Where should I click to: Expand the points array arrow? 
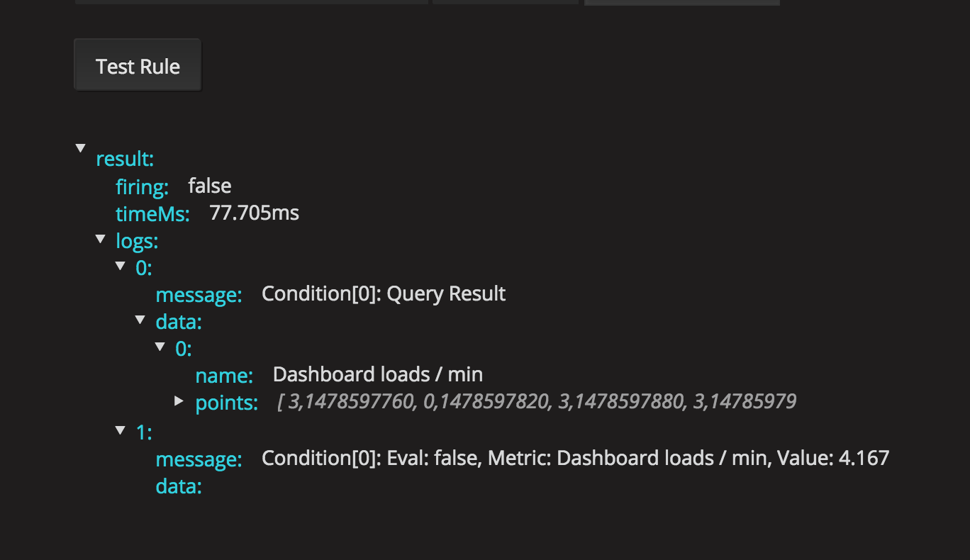pyautogui.click(x=179, y=402)
